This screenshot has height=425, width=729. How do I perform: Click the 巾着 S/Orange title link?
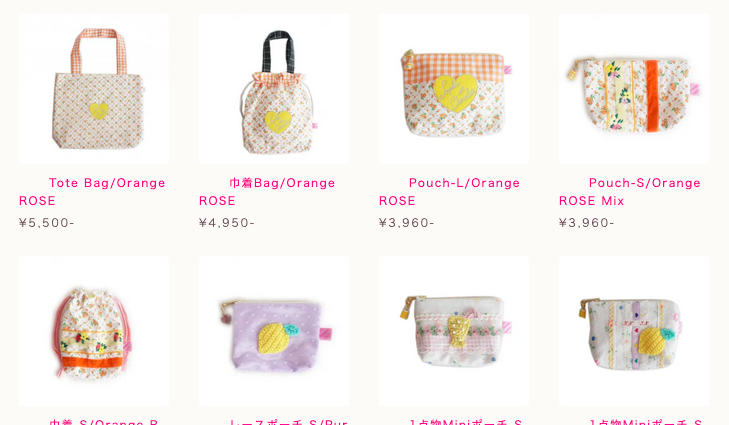tap(104, 422)
